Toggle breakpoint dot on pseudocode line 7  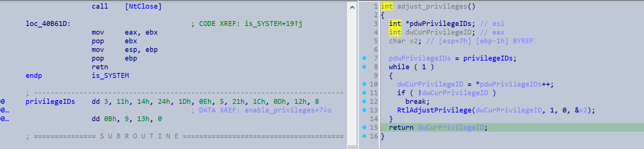point(364,58)
